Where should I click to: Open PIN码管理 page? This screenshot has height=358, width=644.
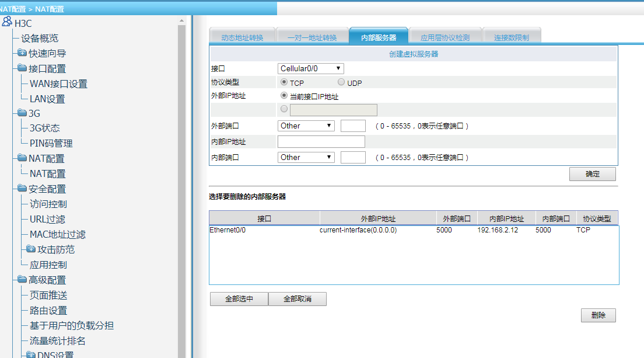(51, 143)
